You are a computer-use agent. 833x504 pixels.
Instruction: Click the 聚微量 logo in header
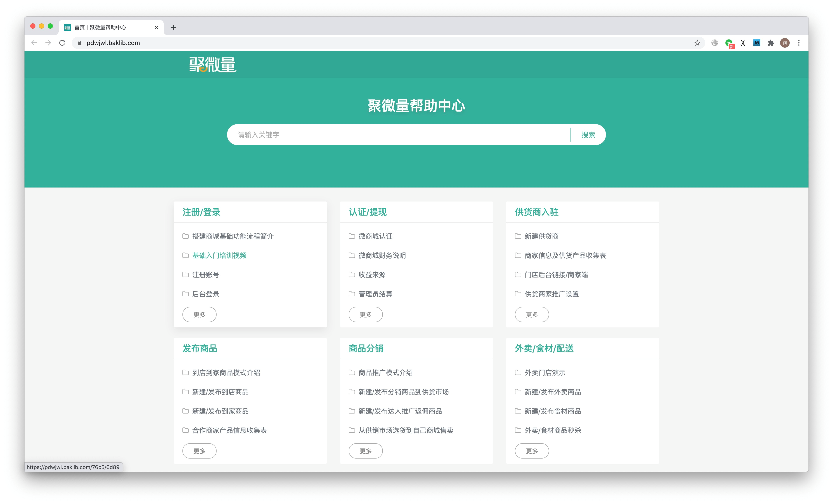213,64
